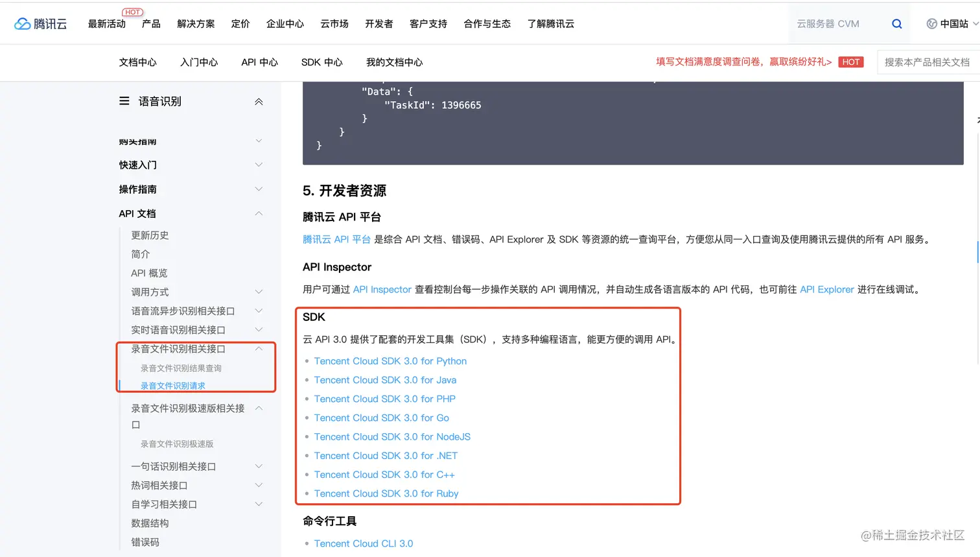Expand 自学习相关接口 chevron
This screenshot has height=557, width=980.
click(259, 504)
